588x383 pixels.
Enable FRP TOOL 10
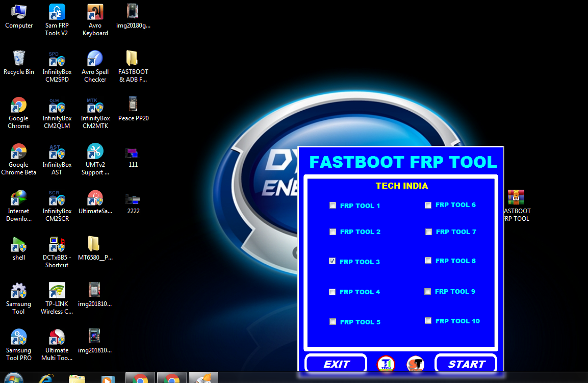tap(428, 320)
